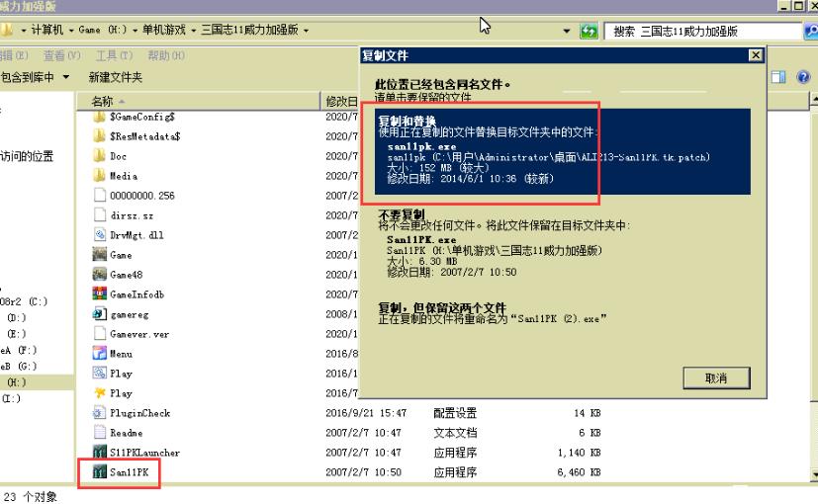Click the 文本文档 type cell of Readme

pos(455,433)
